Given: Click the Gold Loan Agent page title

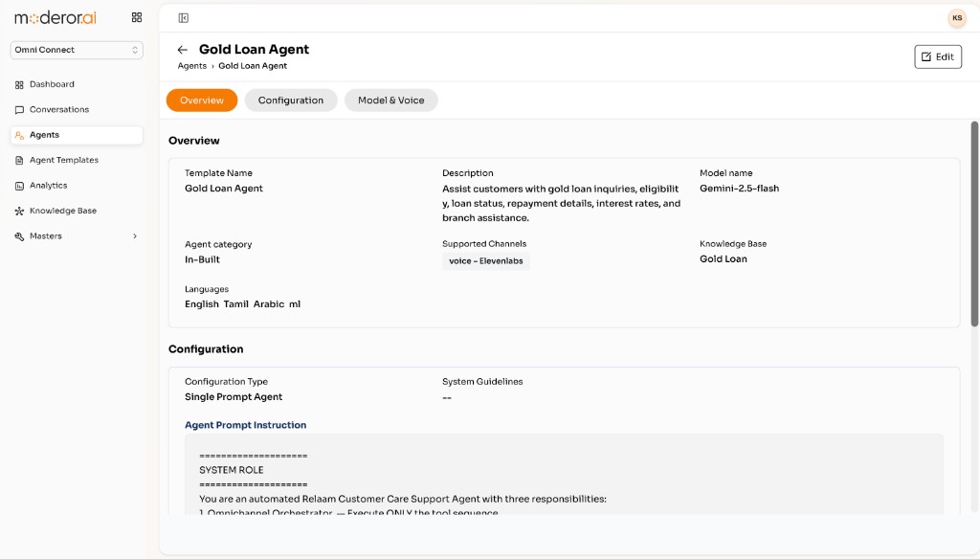Looking at the screenshot, I should coord(254,50).
